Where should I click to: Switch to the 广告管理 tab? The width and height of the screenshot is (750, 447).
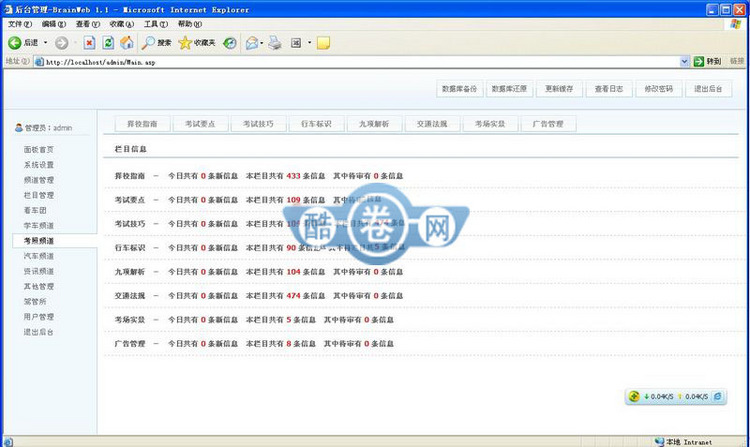point(548,124)
